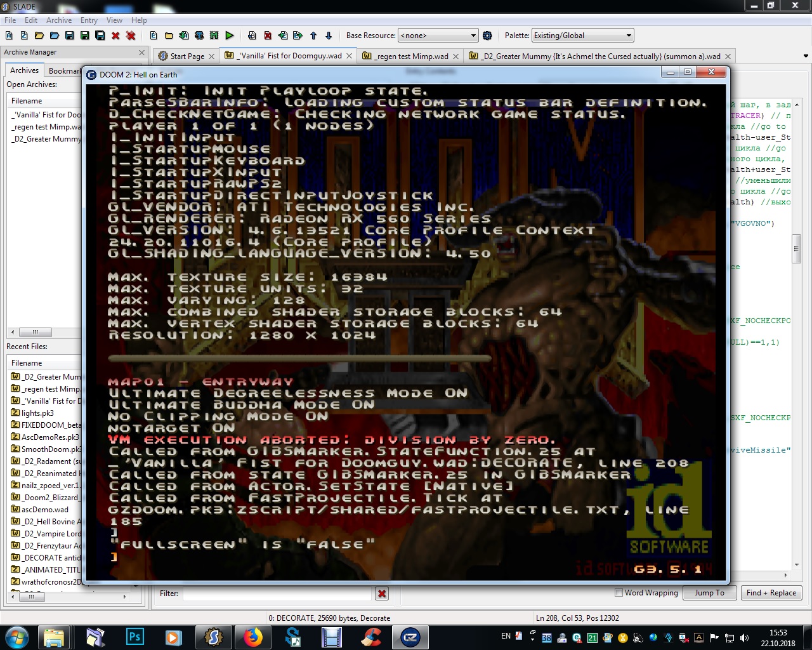This screenshot has width=812, height=650.
Task: Select lights.pk3 in Recent Files
Action: [37, 413]
